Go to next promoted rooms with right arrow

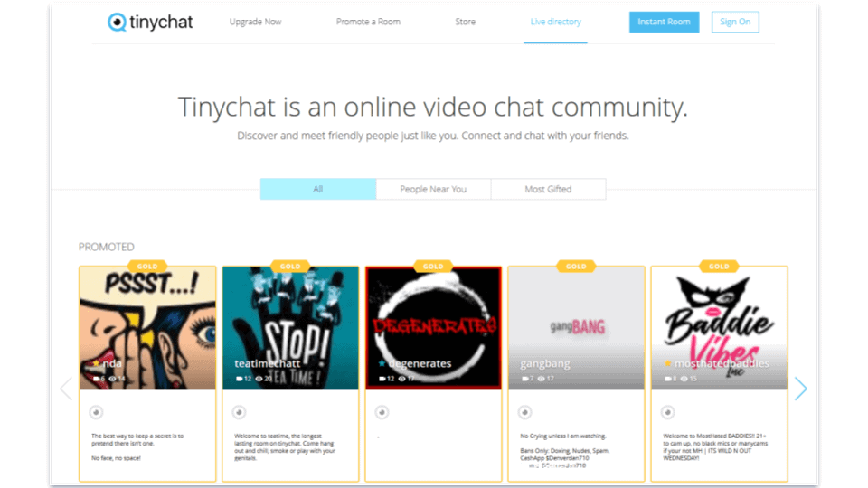coord(800,389)
